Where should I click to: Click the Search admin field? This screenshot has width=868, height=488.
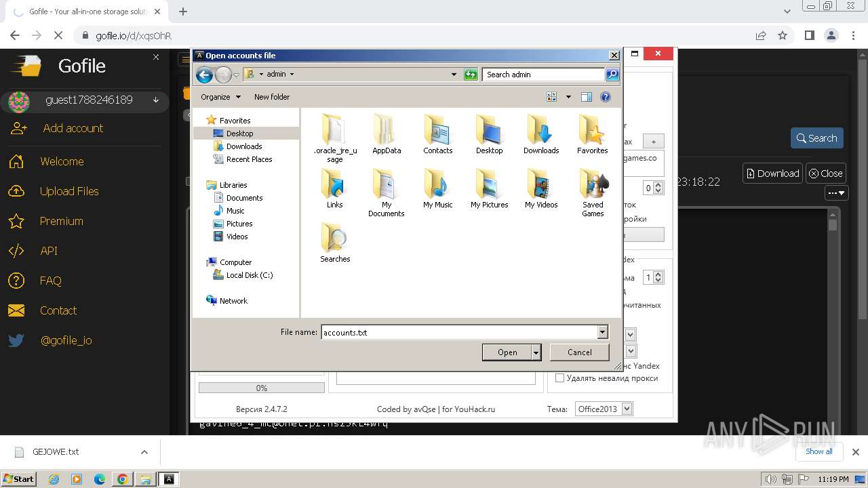pos(544,75)
